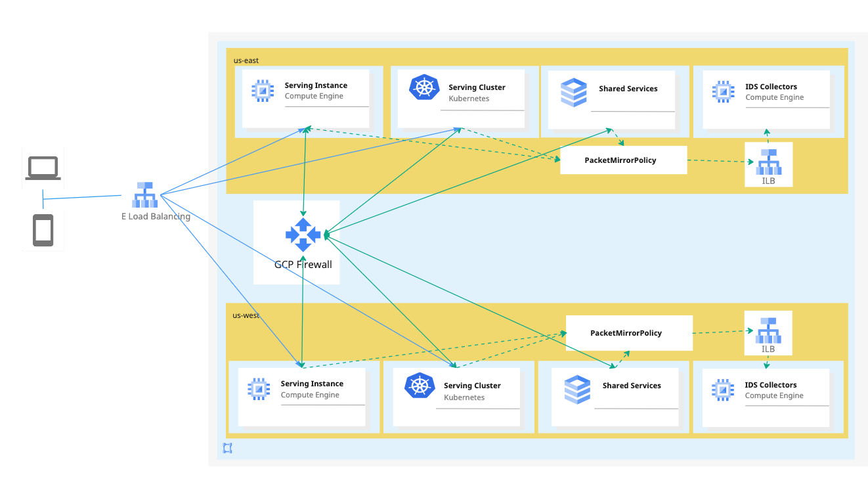Select "Kubernetes" subtitle in us-east
868x496 pixels.
coord(469,99)
